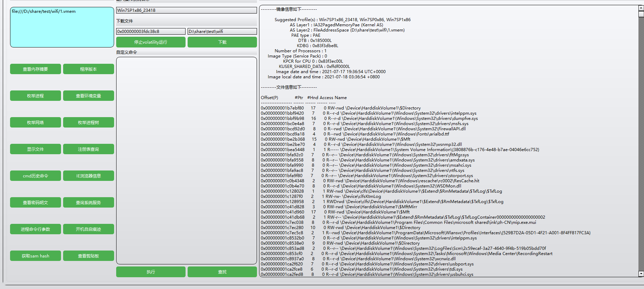Click the Image date and time line
Image resolution: width=644 pixels, height=289 pixels.
click(331, 72)
